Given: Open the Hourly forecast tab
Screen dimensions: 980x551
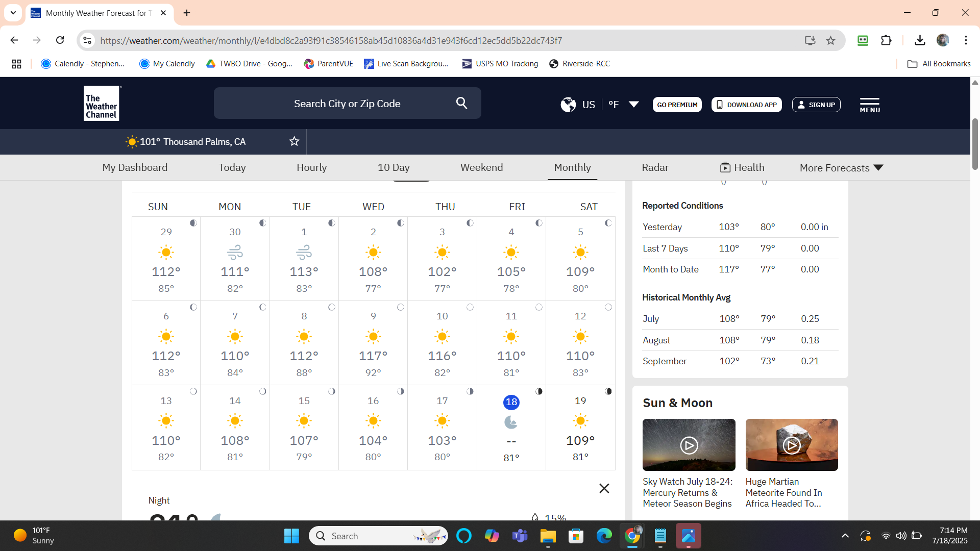Looking at the screenshot, I should coord(311,167).
